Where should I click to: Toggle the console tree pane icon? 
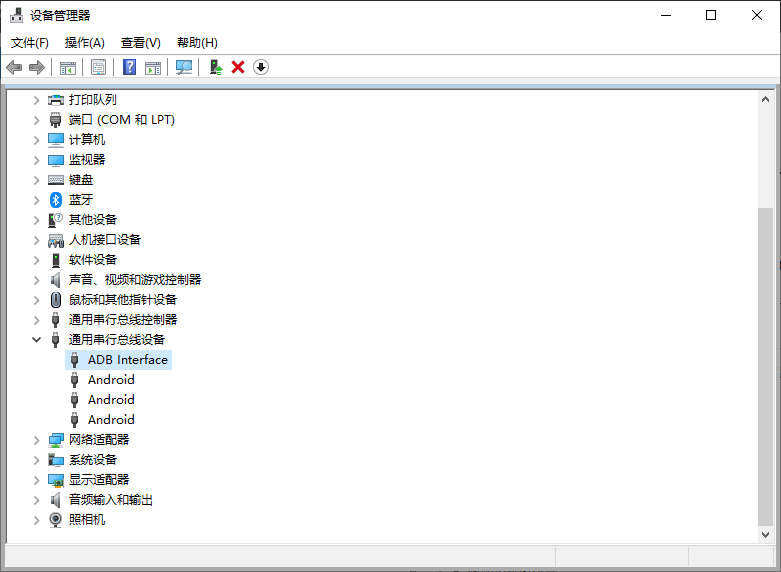(68, 67)
